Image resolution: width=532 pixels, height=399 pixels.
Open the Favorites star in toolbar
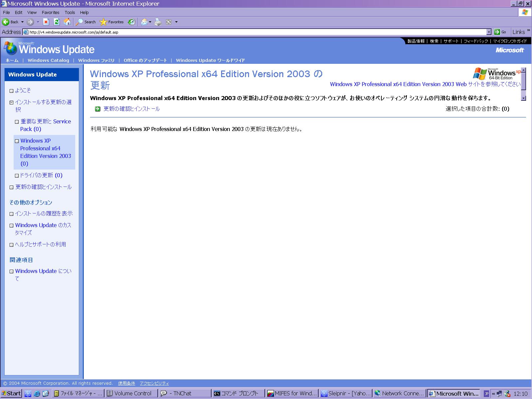tap(112, 22)
